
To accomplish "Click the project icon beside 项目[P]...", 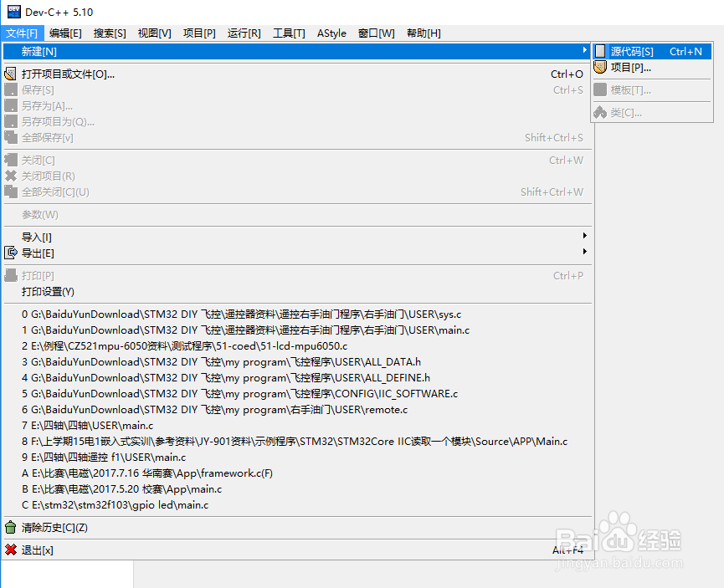I will point(600,68).
